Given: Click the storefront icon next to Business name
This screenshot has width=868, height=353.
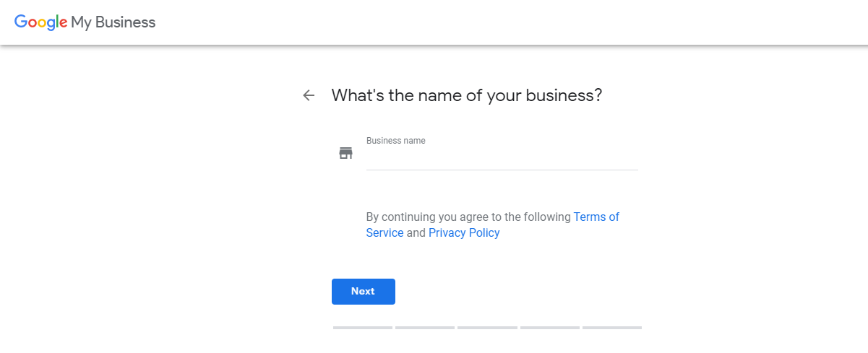Looking at the screenshot, I should tap(345, 153).
